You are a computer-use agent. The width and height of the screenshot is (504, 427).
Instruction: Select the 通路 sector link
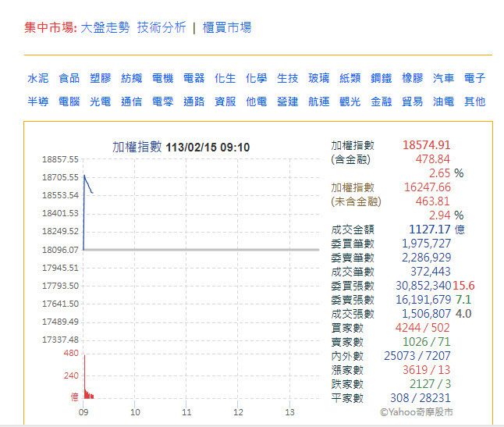(193, 101)
